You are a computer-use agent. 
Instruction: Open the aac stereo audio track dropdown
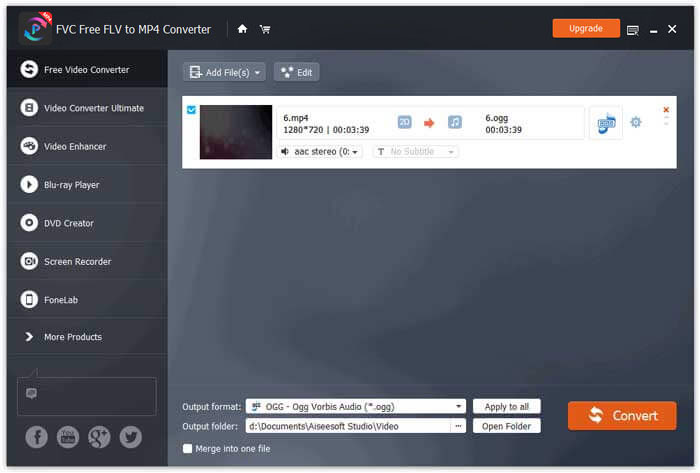(320, 152)
